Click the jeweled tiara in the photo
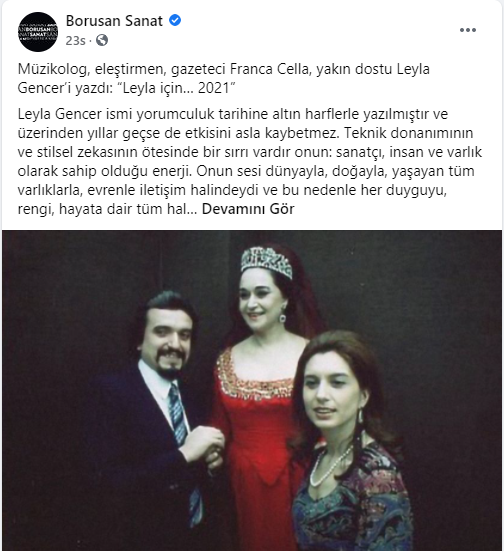The width and height of the screenshot is (504, 551). pyautogui.click(x=266, y=261)
